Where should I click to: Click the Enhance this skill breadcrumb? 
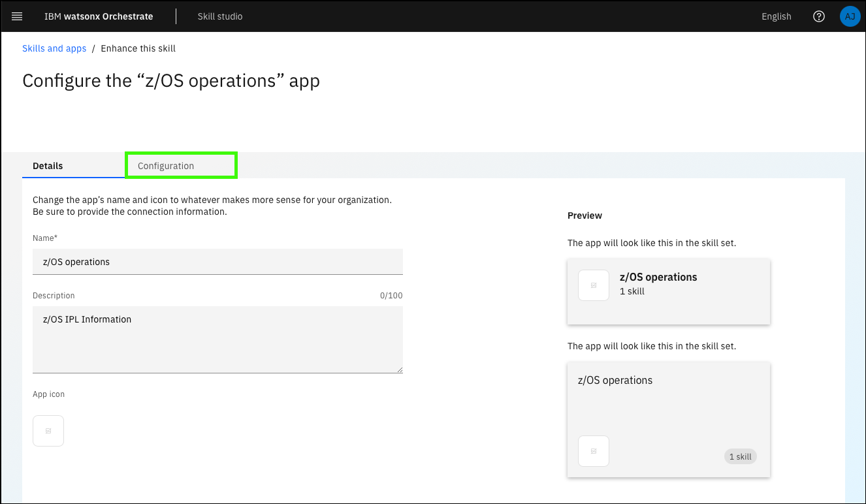(138, 48)
